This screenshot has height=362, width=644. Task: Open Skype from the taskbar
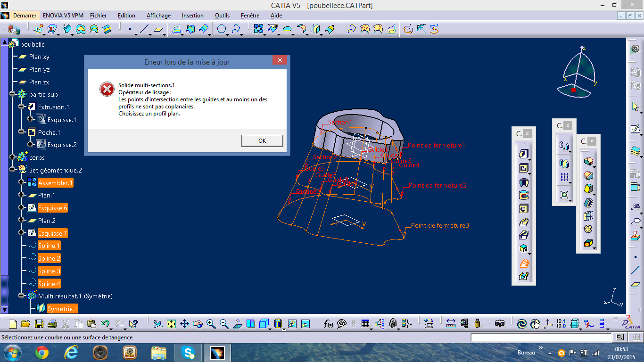[188, 352]
